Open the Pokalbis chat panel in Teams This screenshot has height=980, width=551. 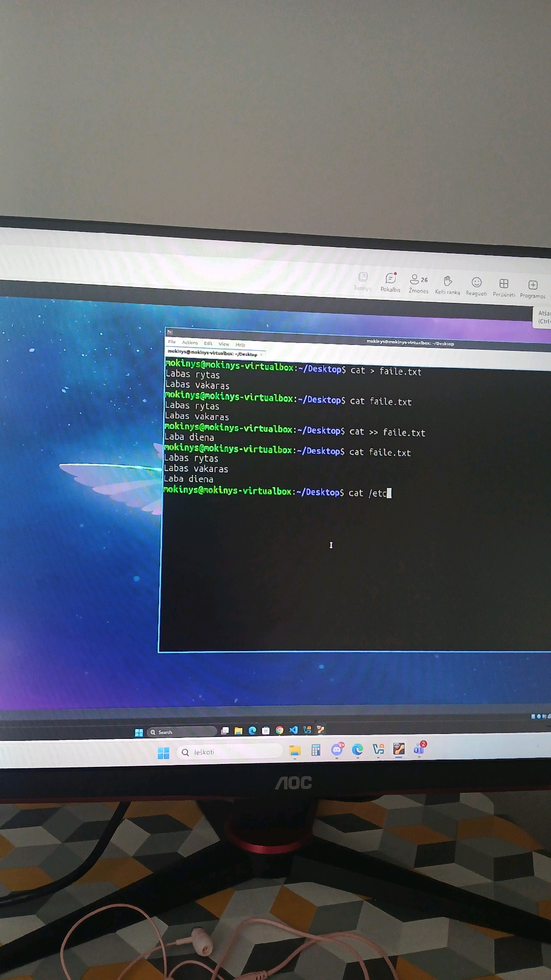[390, 283]
